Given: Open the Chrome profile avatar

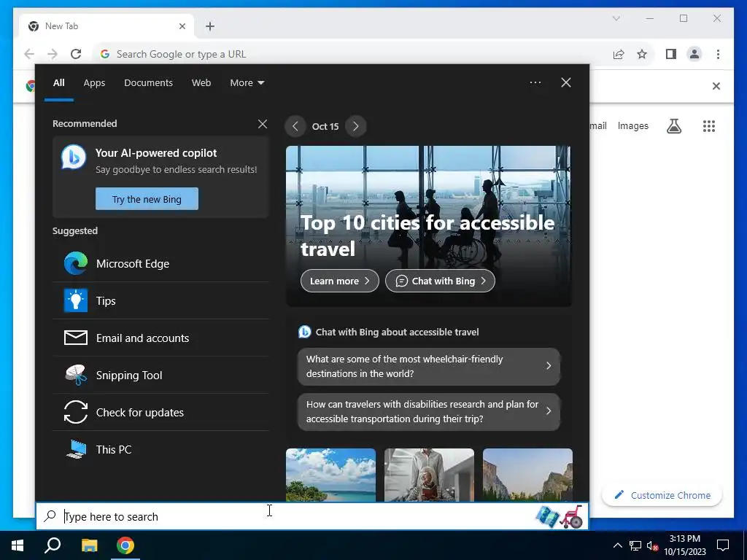Looking at the screenshot, I should pyautogui.click(x=694, y=54).
